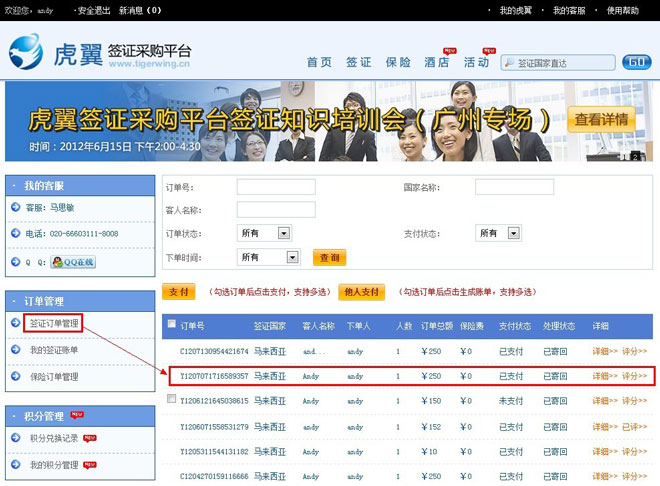This screenshot has width=660, height=486.
Task: Click the www.tigerwing.cn site URL text
Action: coord(149,64)
